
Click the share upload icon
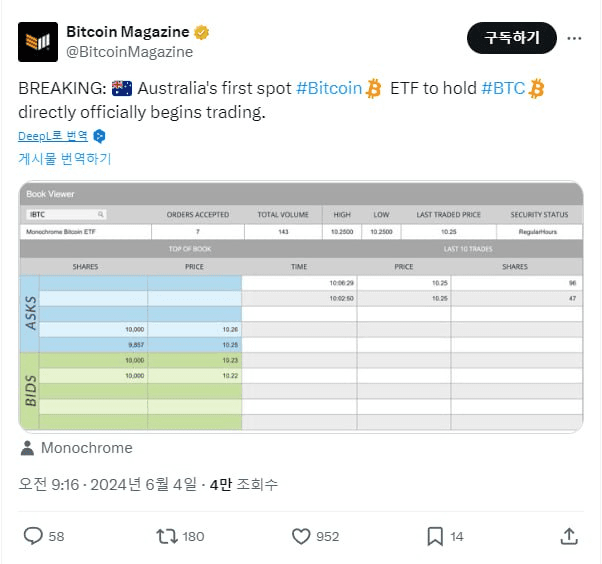[x=569, y=536]
